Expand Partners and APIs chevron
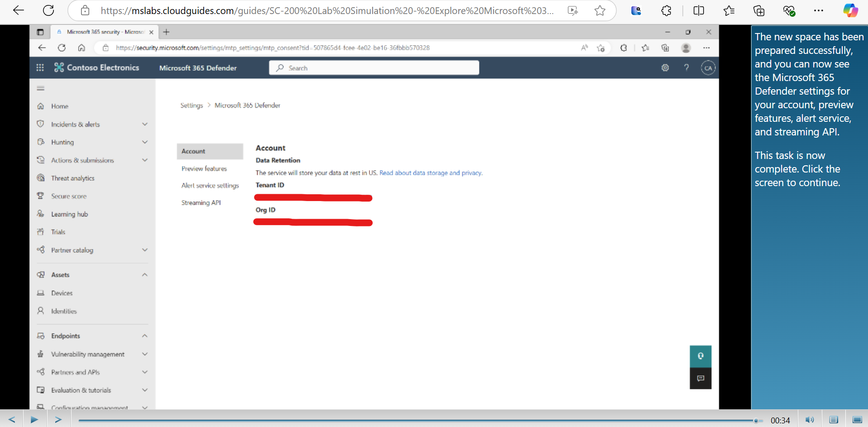Image resolution: width=868 pixels, height=427 pixels. click(x=145, y=372)
